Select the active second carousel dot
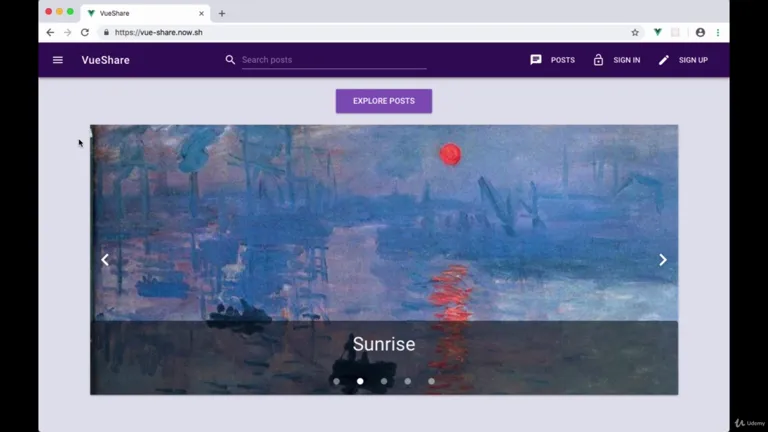The height and width of the screenshot is (432, 768). [x=360, y=381]
